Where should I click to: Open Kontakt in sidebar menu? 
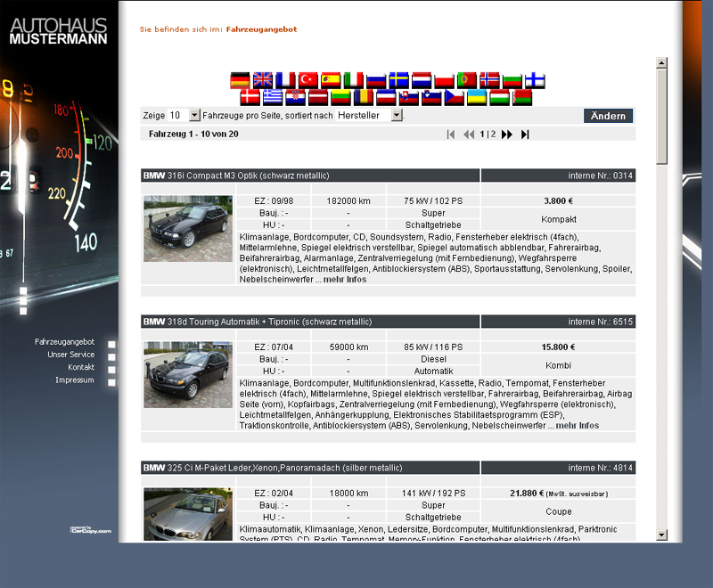click(x=81, y=367)
